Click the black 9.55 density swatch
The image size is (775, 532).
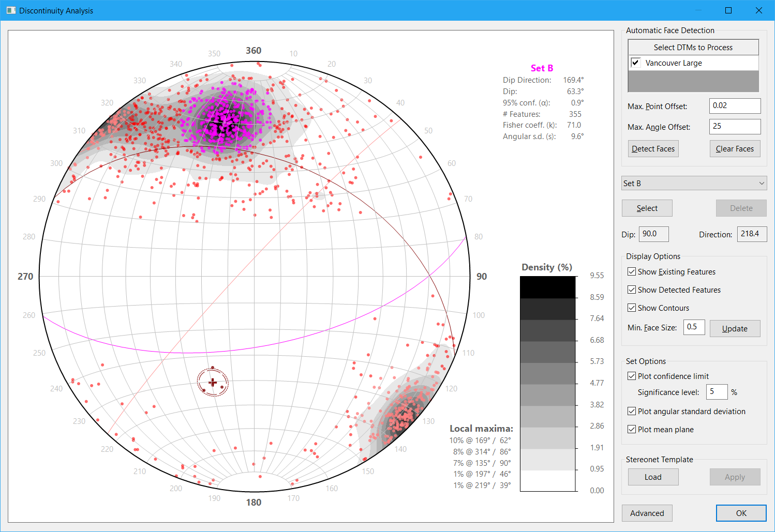click(547, 287)
